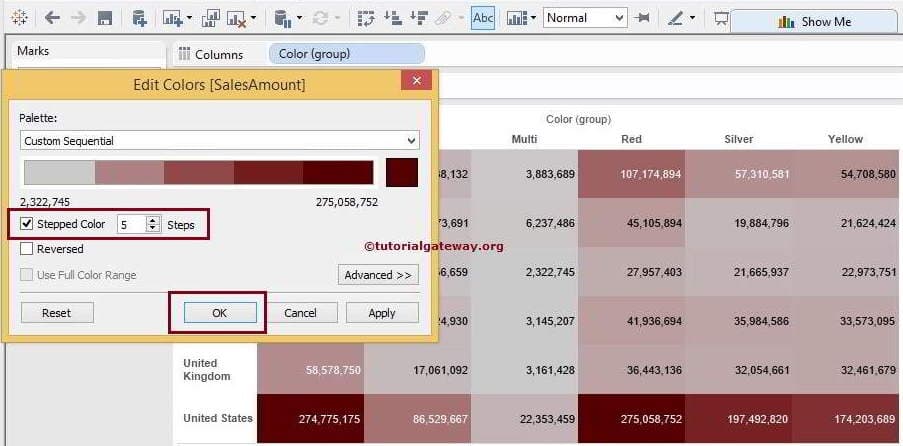903x446 pixels.
Task: Click the Yellow column header
Action: [x=845, y=139]
